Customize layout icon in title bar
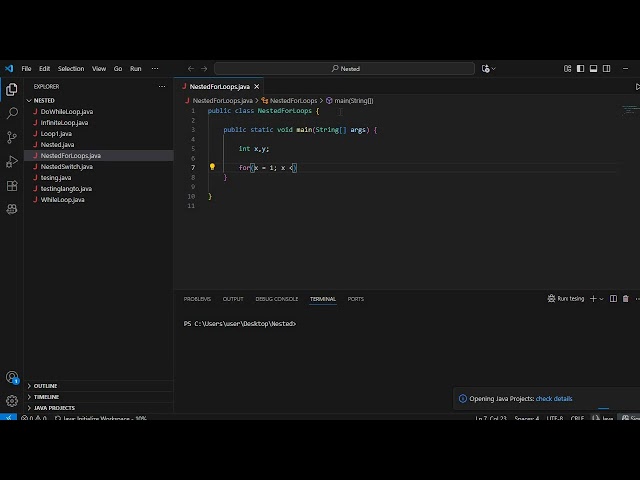 567,69
